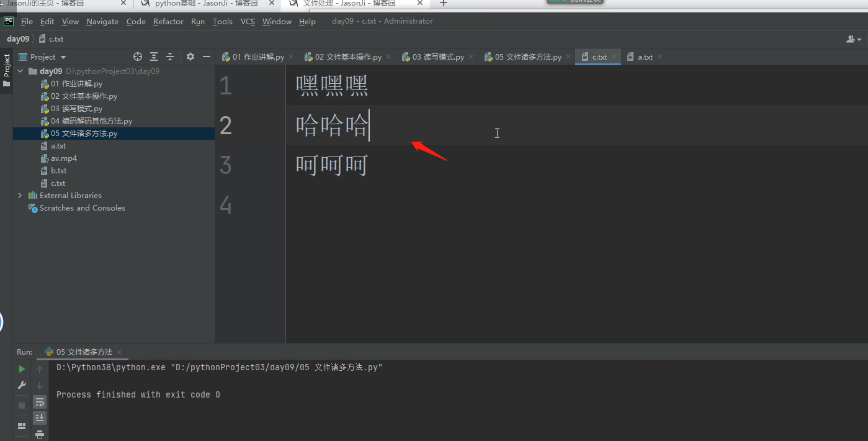
Task: Close the 01 作业讲解.py editor tab
Action: click(x=291, y=57)
